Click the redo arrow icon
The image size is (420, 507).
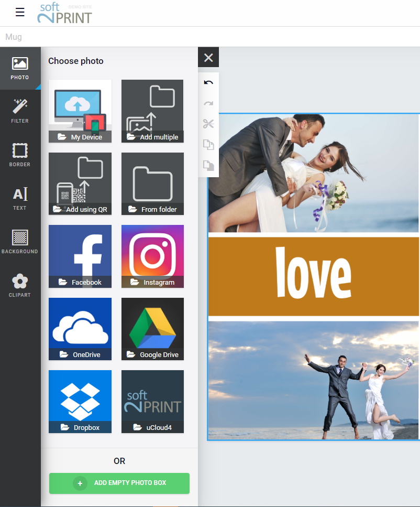pos(208,103)
